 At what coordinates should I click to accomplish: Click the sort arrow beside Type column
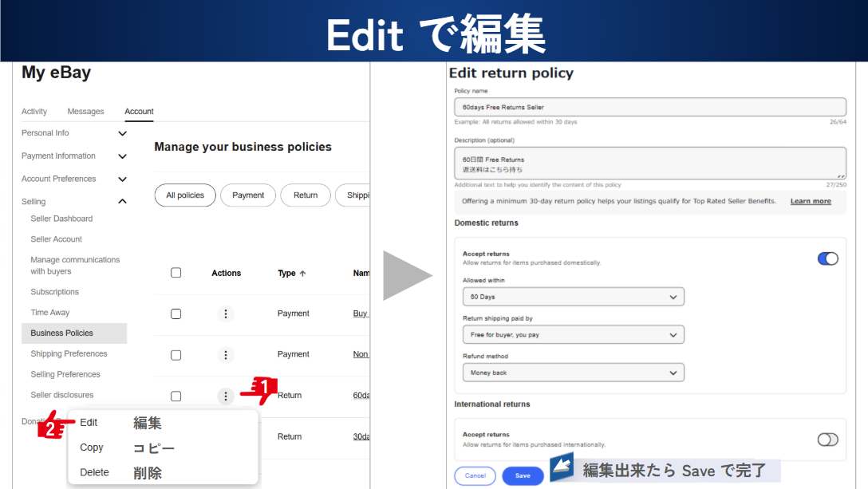tap(303, 274)
